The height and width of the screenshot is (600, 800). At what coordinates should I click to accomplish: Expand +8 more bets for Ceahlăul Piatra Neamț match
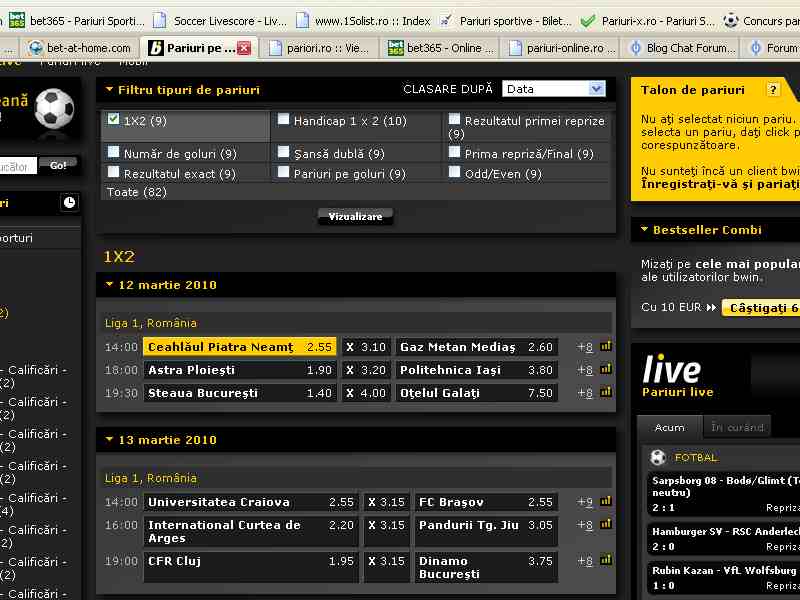pos(585,347)
